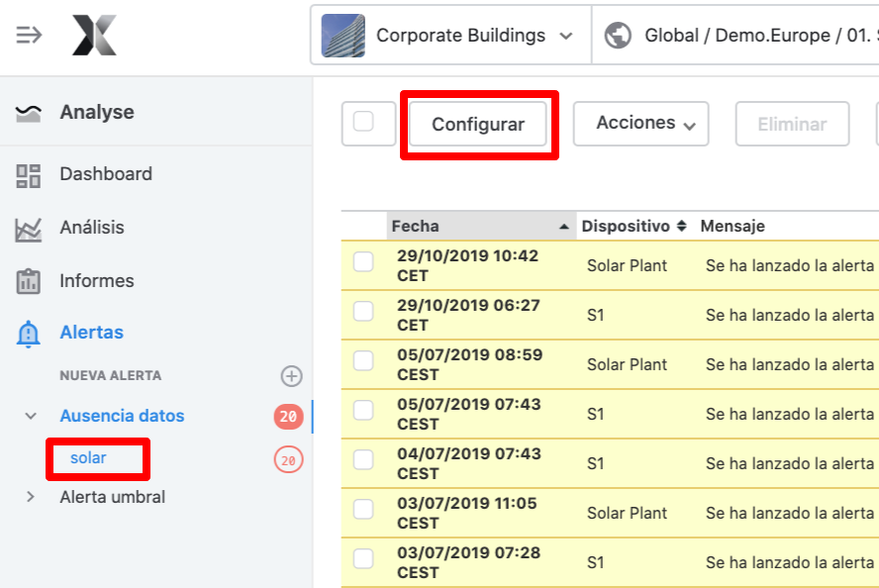Open the Análisis menu item
The width and height of the screenshot is (879, 588).
[92, 227]
